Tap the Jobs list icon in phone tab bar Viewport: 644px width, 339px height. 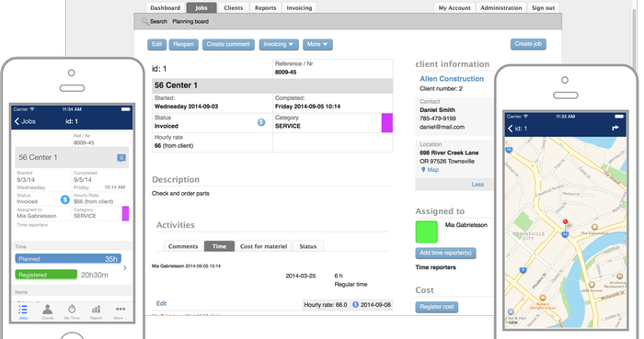tap(23, 310)
